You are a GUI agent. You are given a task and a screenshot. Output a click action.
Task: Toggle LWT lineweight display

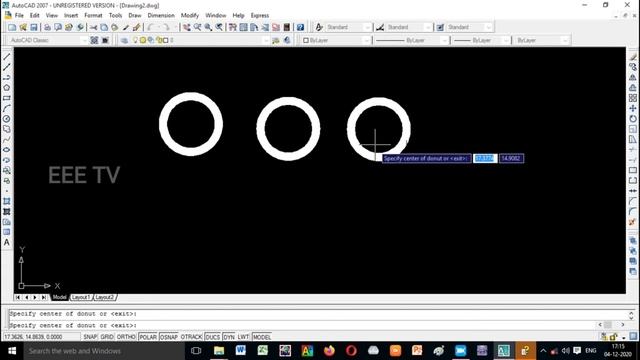pyautogui.click(x=243, y=337)
